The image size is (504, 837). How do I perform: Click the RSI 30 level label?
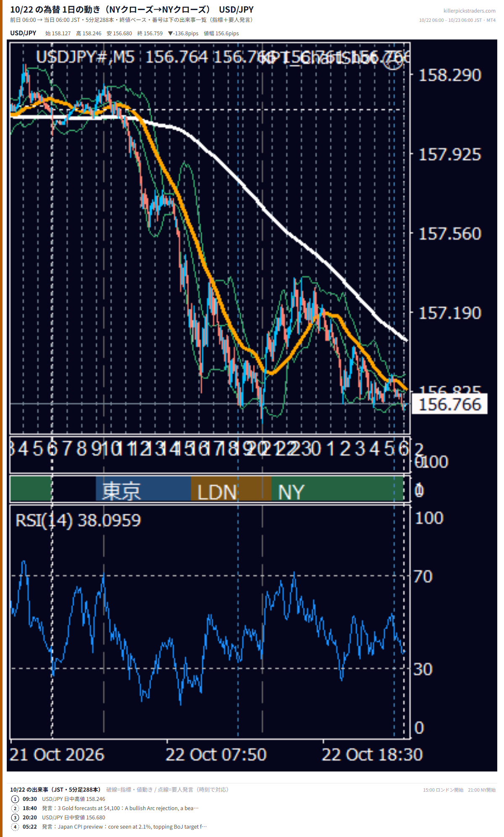pos(423,669)
